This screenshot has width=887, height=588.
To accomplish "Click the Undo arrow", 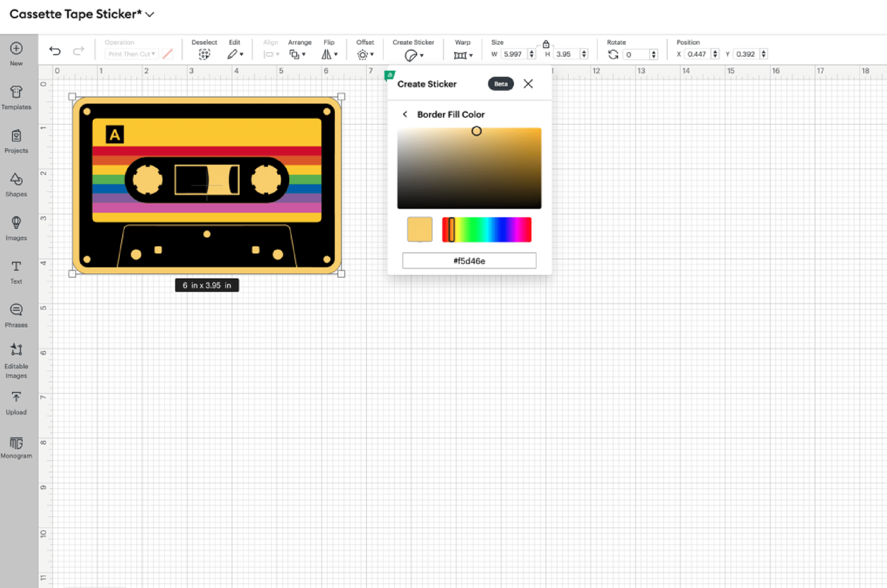I will pos(55,51).
